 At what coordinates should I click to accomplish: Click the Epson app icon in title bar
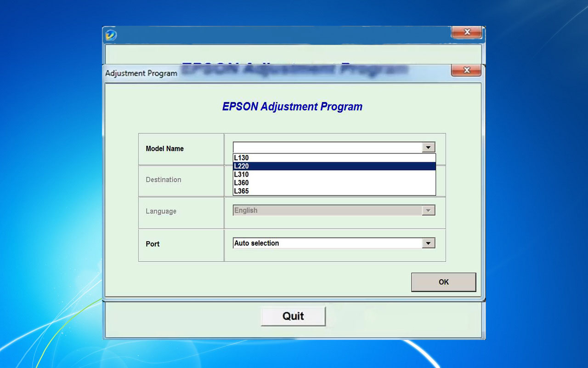111,35
